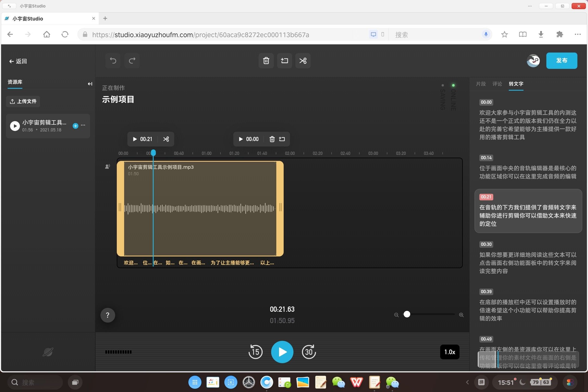This screenshot has height=392, width=588.
Task: Open the help question mark button
Action: tap(108, 315)
